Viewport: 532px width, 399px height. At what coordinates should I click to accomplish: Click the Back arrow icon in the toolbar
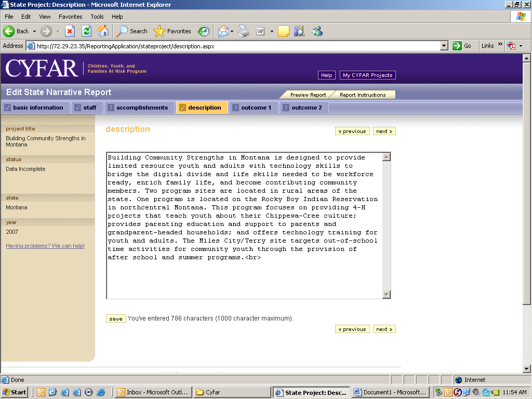pyautogui.click(x=9, y=31)
